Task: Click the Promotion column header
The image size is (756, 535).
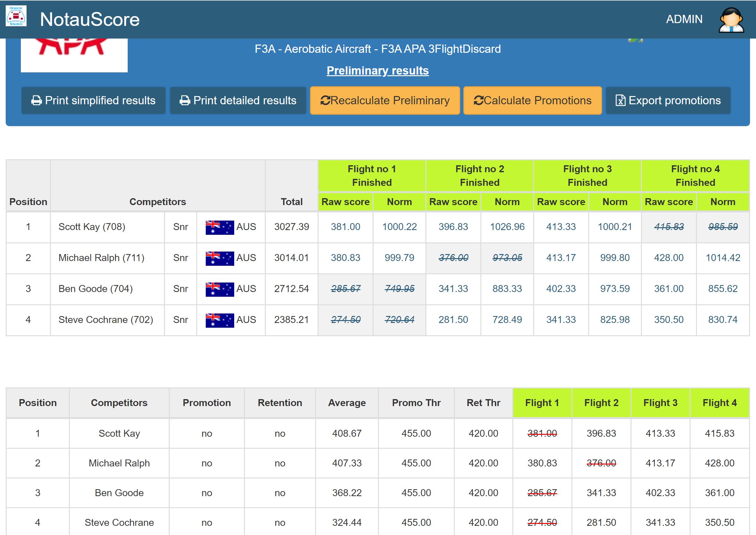Action: click(207, 403)
